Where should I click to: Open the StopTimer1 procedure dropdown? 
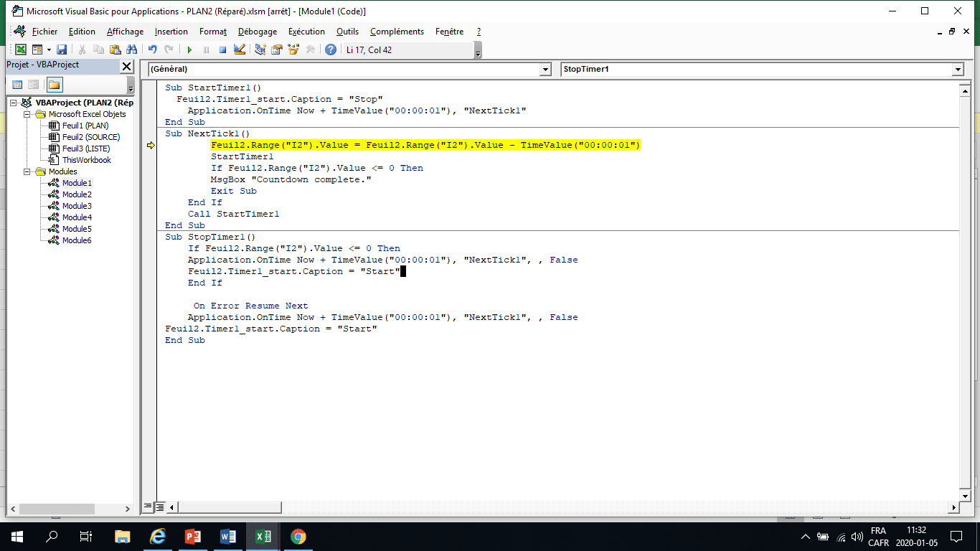coord(957,69)
